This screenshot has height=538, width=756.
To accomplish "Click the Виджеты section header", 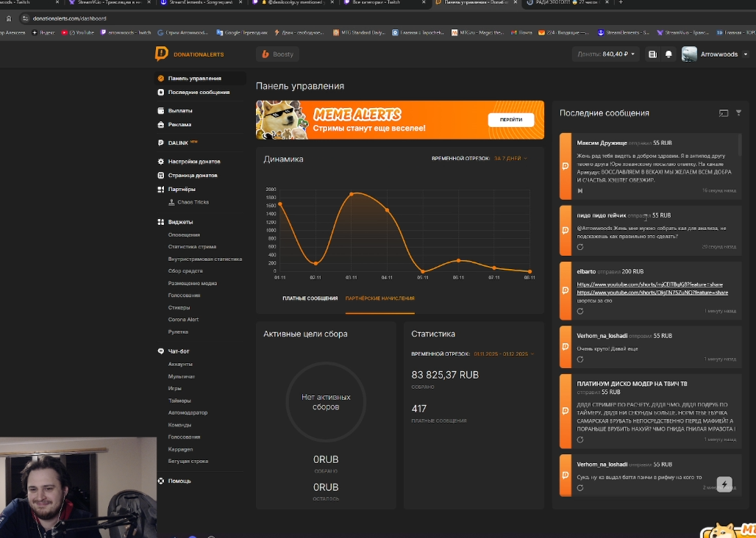I will tap(180, 222).
